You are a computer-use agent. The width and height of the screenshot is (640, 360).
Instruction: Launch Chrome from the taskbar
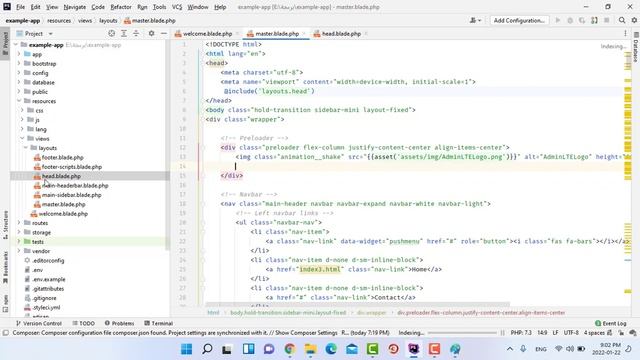coord(290,349)
